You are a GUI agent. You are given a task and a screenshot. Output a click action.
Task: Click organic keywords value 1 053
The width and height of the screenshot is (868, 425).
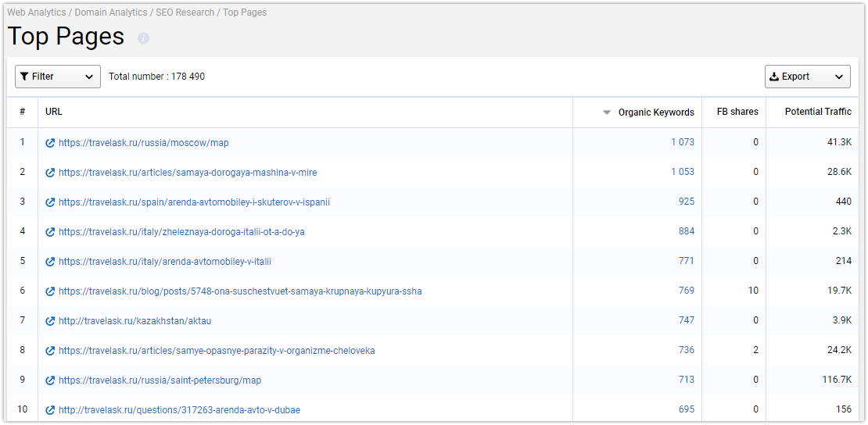click(x=683, y=172)
